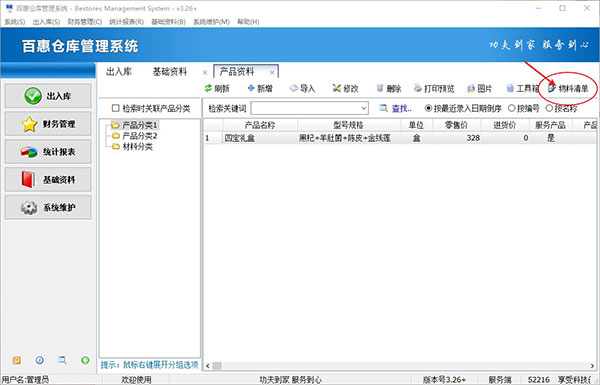This screenshot has height=385, width=600.
Task: Open the 统计报表 sidebar module with pie chart
Action: (x=48, y=152)
